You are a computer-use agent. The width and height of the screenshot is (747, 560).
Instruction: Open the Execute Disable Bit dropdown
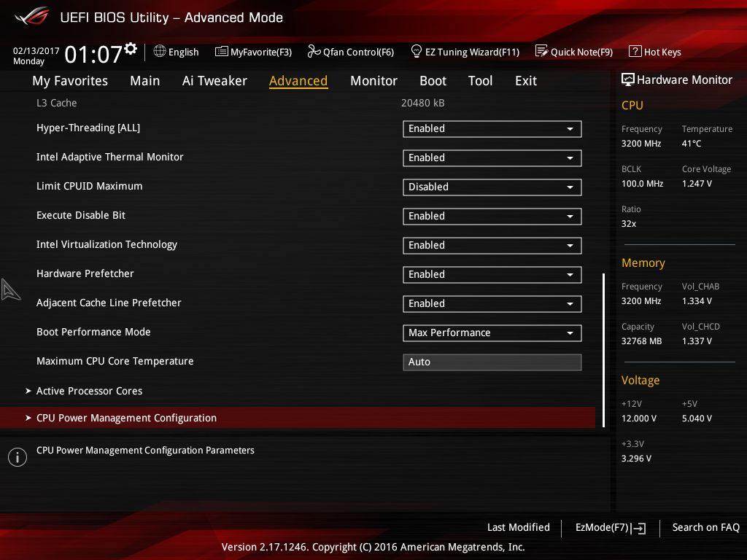(492, 216)
